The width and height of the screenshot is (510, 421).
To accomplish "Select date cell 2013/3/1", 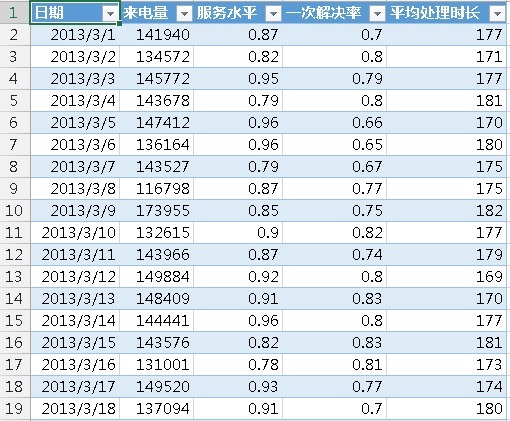I will point(75,35).
